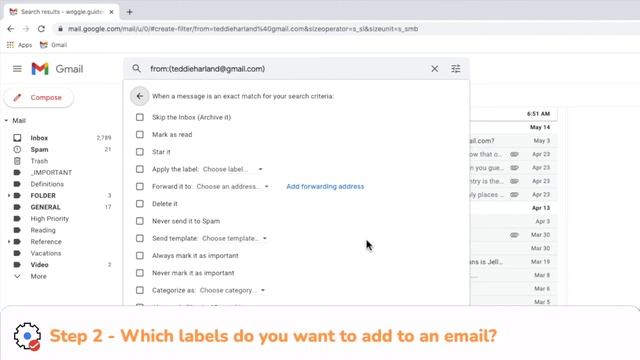Open the Gmail bookmark
Screen dimensions: 640x360
click(x=53, y=45)
